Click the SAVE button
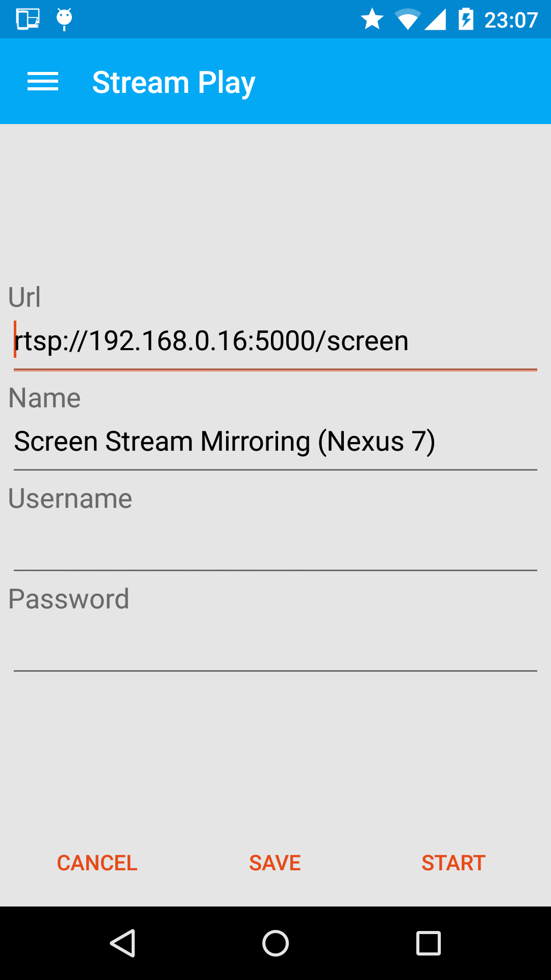This screenshot has height=980, width=551. coord(275,863)
